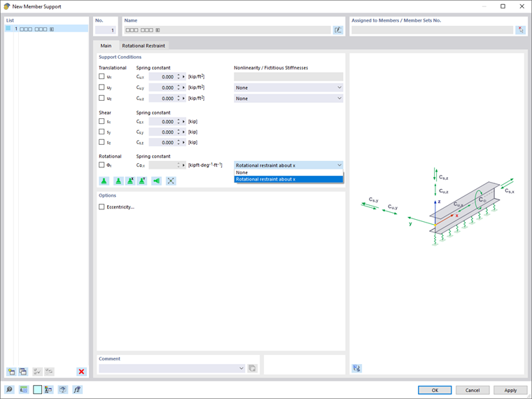532x399 pixels.
Task: Pick members graphically via selection icon
Action: (x=521, y=30)
